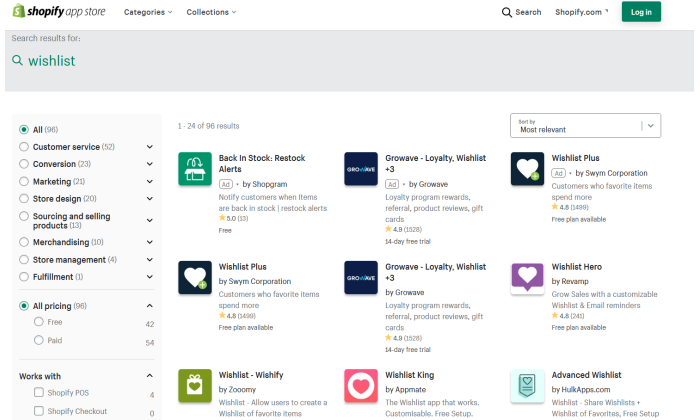Viewport: 700px width, 420px height.
Task: Collapse the Works with section chevron
Action: pos(150,376)
